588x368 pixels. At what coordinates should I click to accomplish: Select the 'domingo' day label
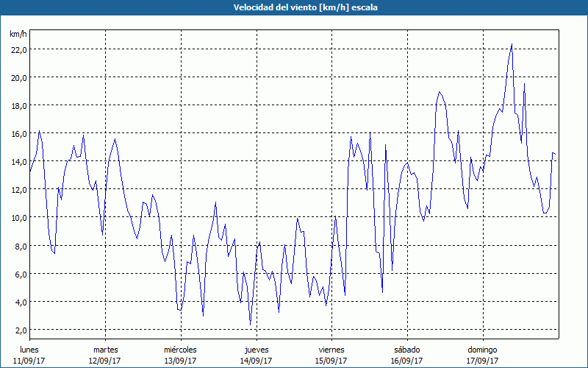coord(482,349)
